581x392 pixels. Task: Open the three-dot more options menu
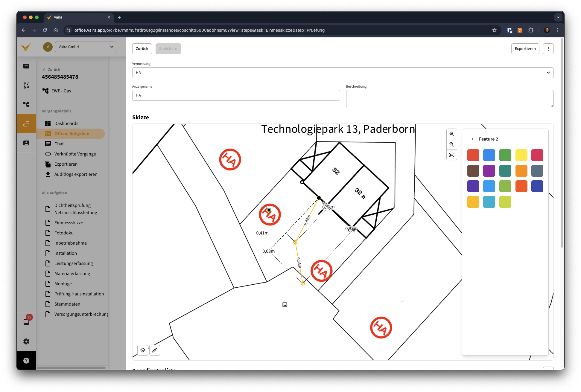point(548,49)
